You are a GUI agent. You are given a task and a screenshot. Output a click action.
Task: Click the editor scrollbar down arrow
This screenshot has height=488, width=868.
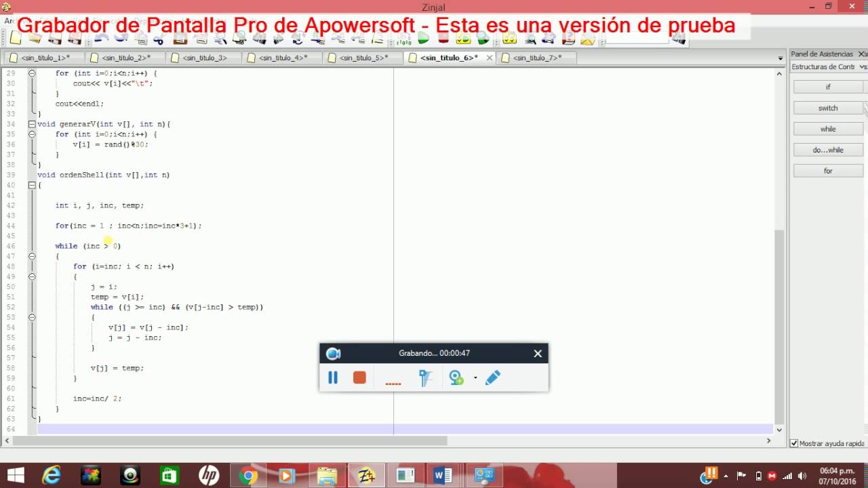coord(779,430)
